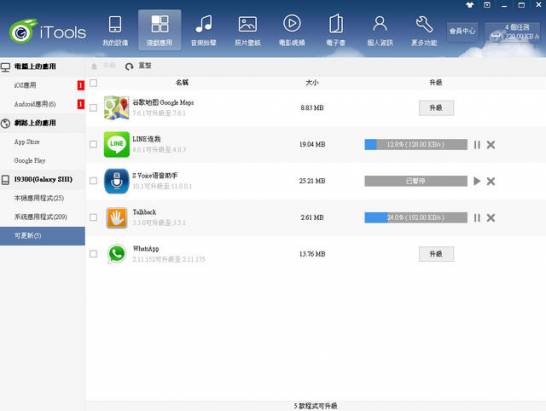
Task: Click the LINE download progress bar
Action: (416, 145)
